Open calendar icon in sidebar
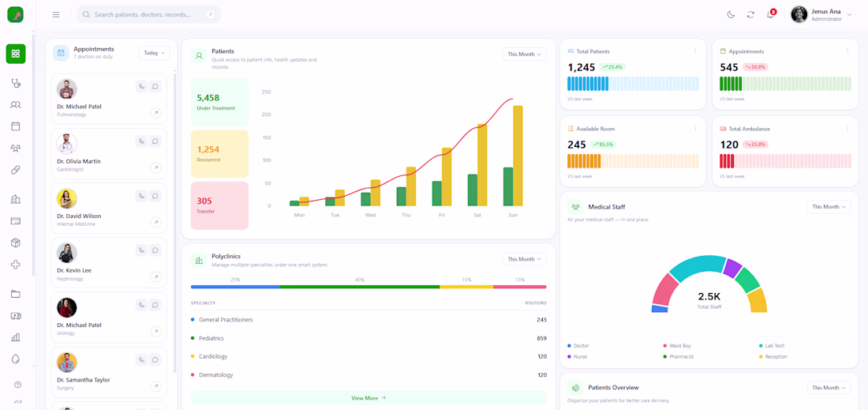This screenshot has height=410, width=868. click(x=16, y=126)
